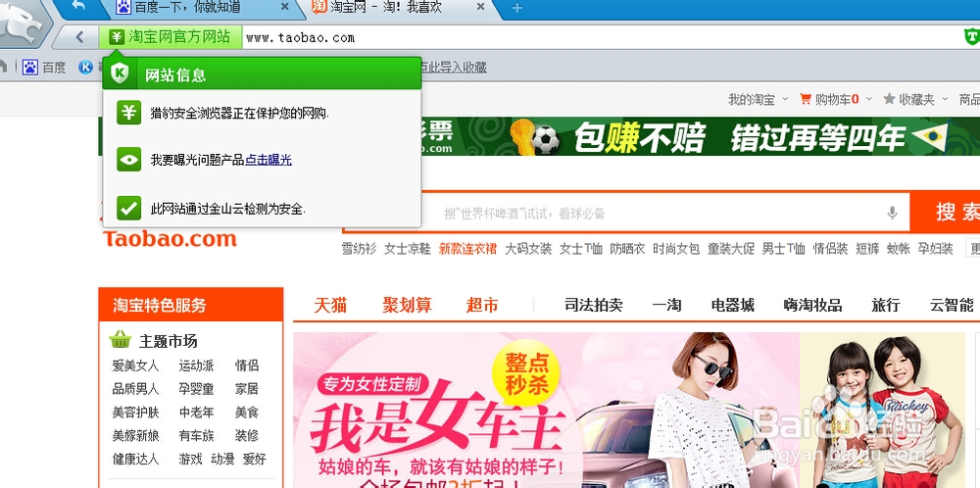
Task: Open the 嗨淘妆品 navigation item
Action: coord(813,305)
